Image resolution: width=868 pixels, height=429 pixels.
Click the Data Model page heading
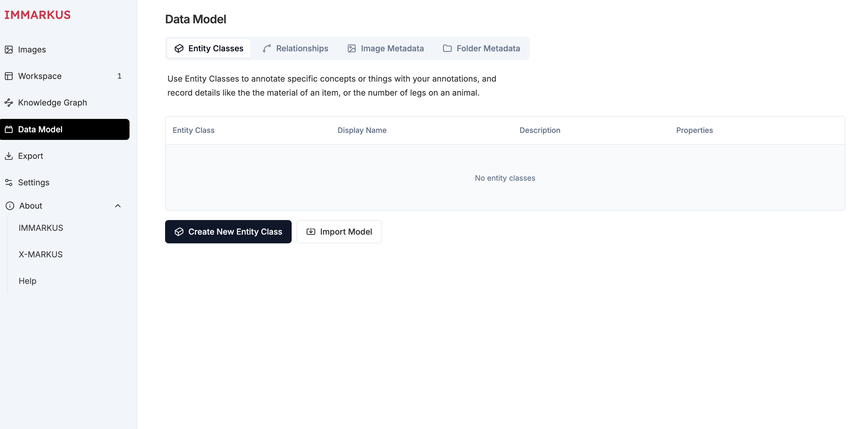(195, 19)
